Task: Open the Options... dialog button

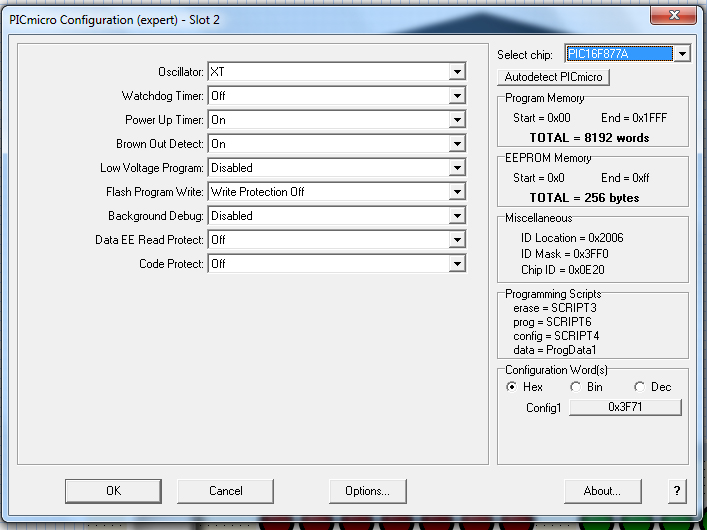Action: (367, 491)
